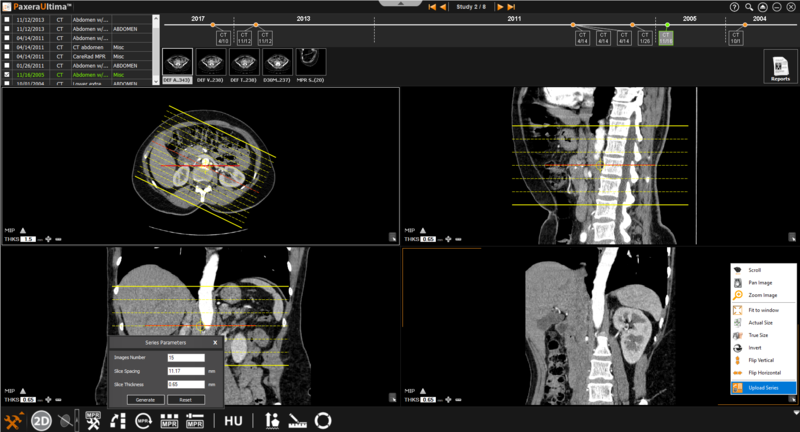Select the HU measurement tool
800x432 pixels.
233,421
